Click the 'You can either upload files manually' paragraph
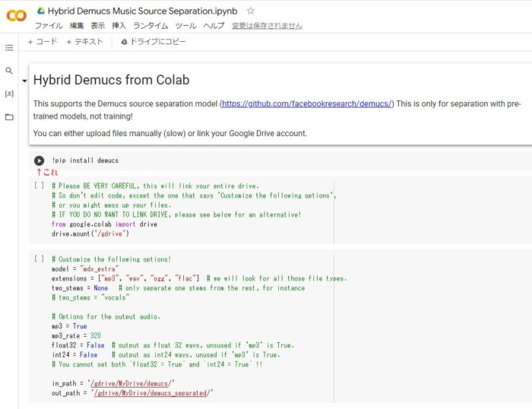 (170, 133)
